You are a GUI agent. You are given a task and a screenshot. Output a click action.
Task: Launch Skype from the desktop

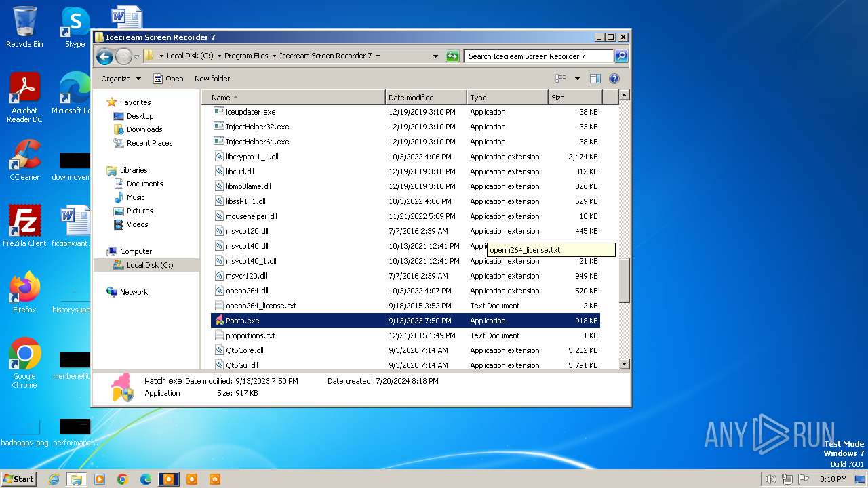[75, 27]
